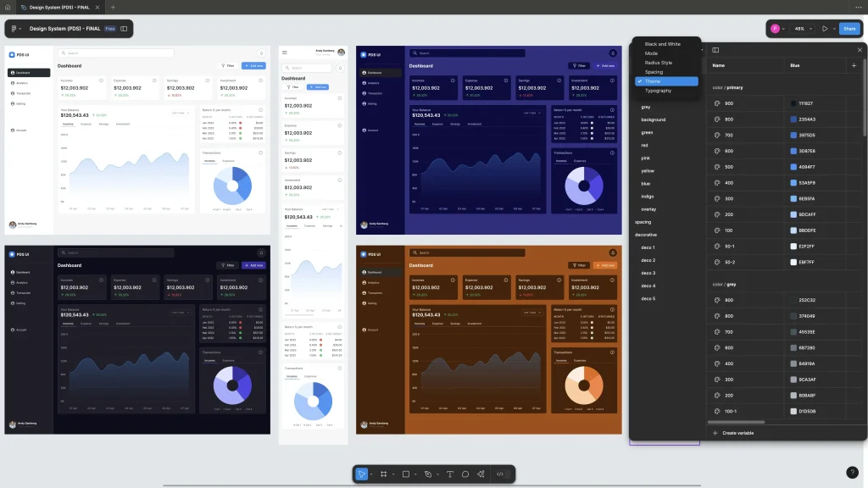This screenshot has height=488, width=868.
Task: Select the Frame tool
Action: click(x=383, y=474)
